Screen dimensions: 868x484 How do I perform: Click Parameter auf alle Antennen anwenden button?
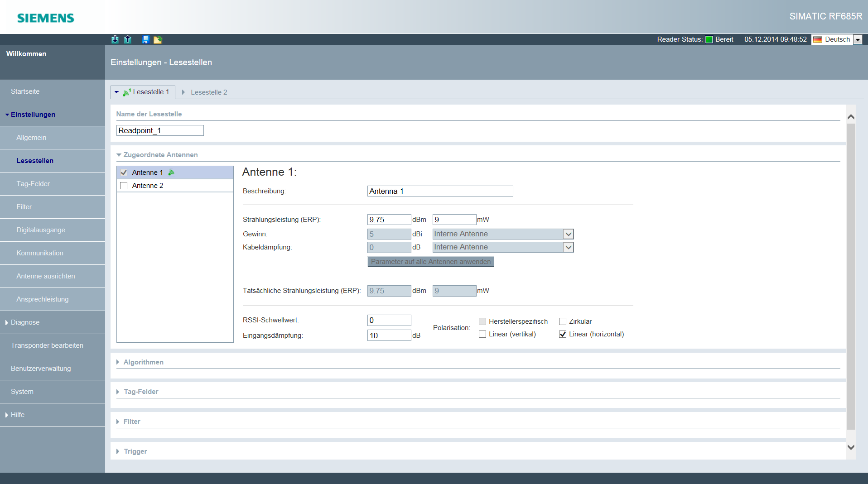coord(431,262)
